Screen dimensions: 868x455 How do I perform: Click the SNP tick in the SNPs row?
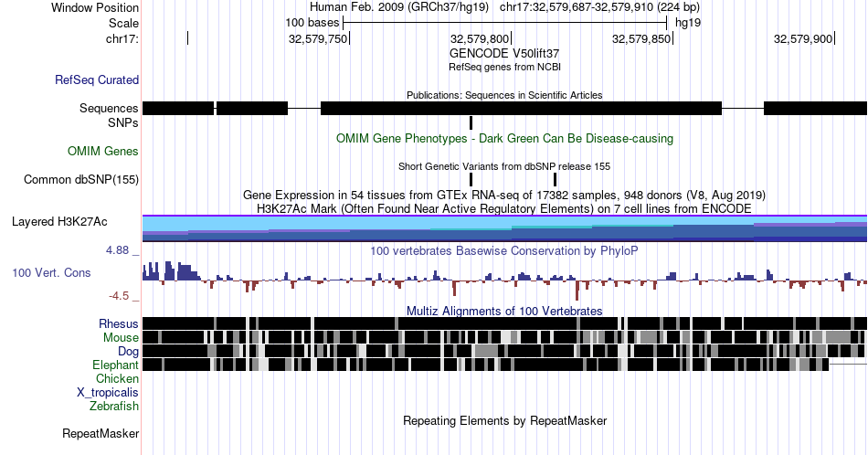coord(471,122)
